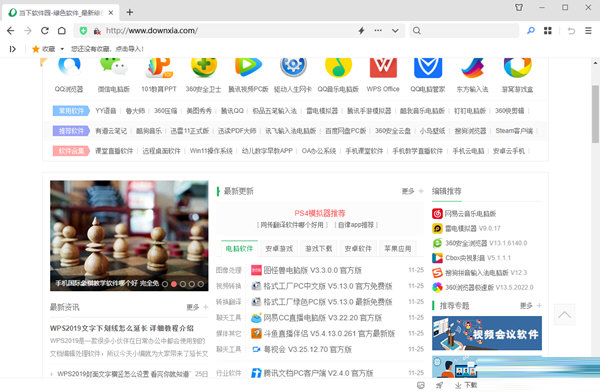Switch to the 电脑软件 tab
Viewport: 600px width, 392px height.
(240, 249)
